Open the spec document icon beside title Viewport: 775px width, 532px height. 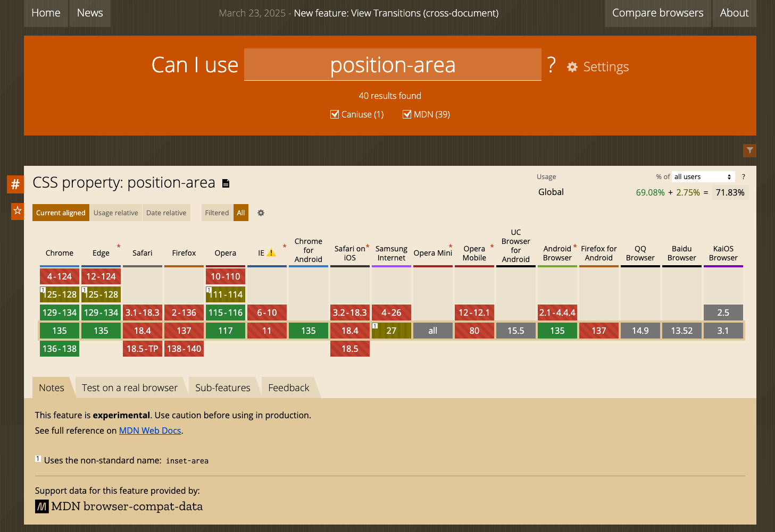[226, 183]
